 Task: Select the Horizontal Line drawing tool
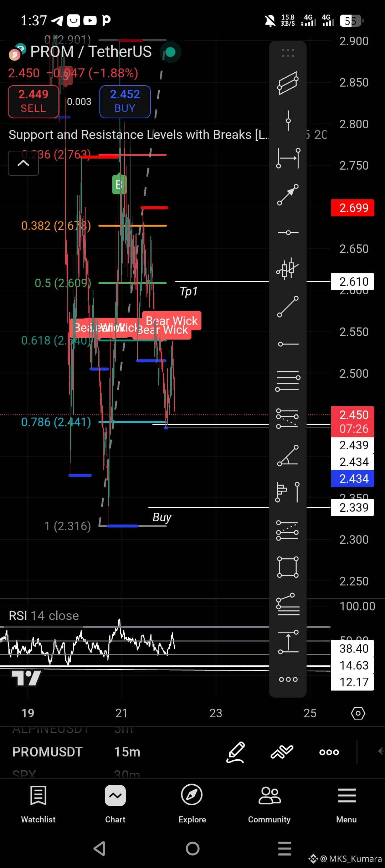pos(288,232)
